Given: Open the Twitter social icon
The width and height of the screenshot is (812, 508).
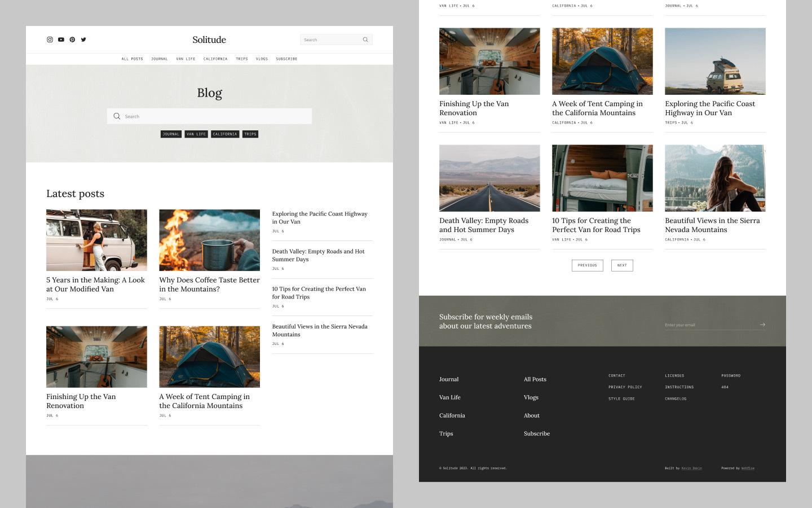Looking at the screenshot, I should click(83, 40).
